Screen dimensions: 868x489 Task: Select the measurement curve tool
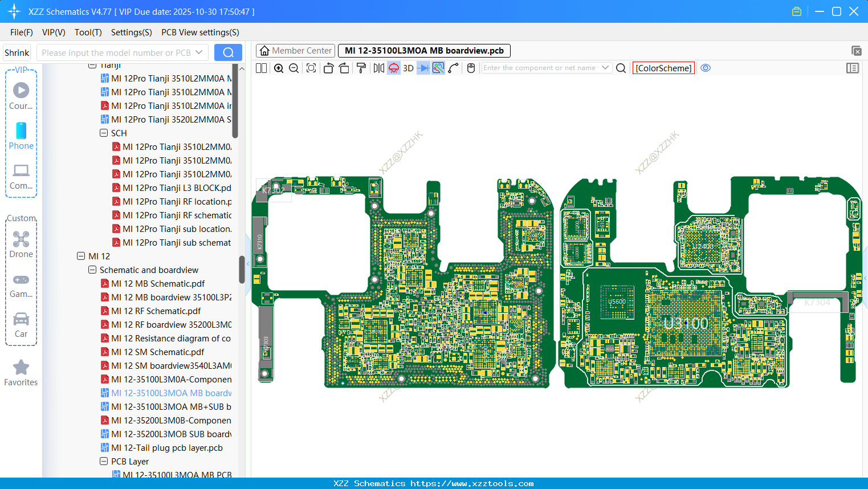click(x=453, y=68)
